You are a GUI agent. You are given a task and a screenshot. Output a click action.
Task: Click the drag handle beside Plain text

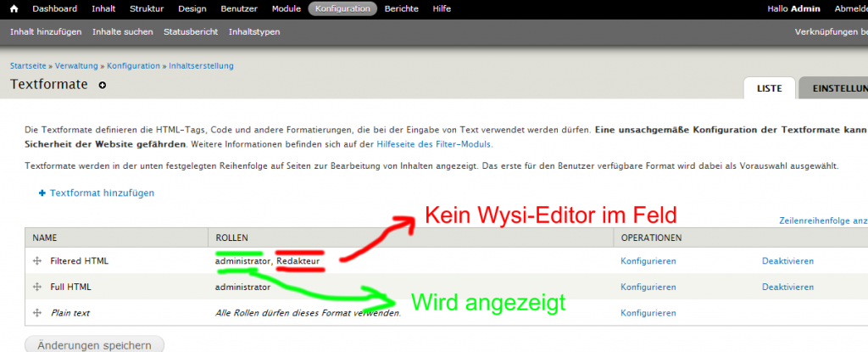pos(37,313)
